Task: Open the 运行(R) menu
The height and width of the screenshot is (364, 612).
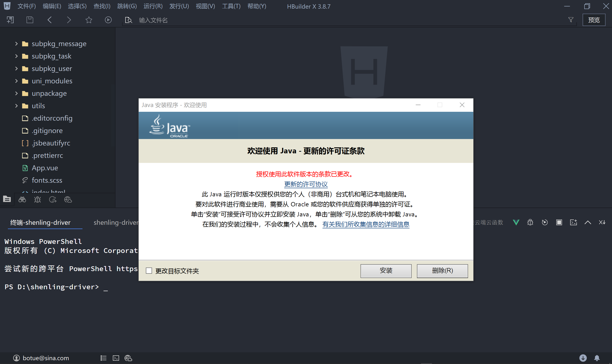Action: click(153, 6)
